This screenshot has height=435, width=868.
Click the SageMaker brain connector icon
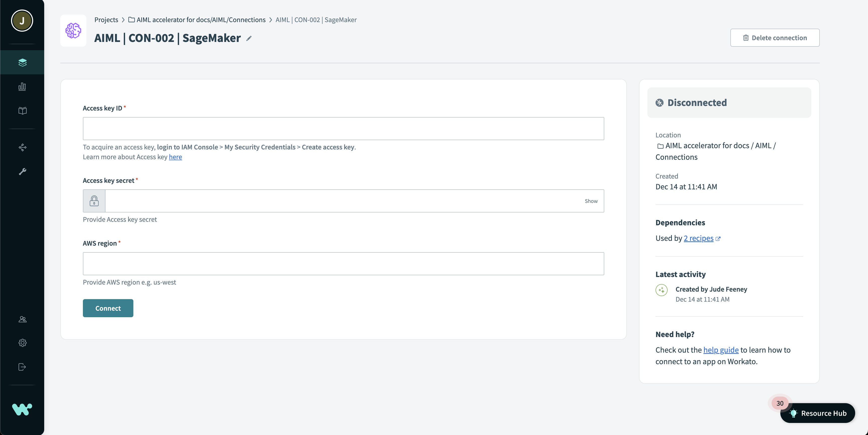(73, 31)
